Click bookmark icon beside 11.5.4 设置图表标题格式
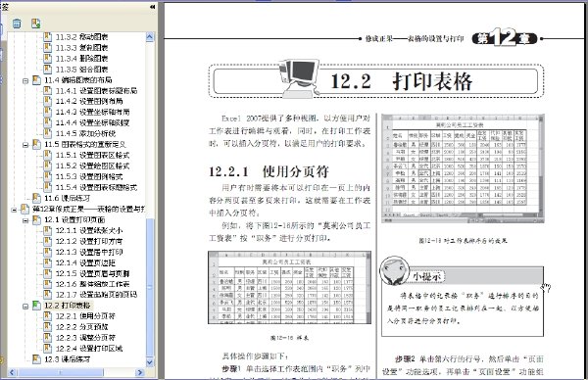The width and height of the screenshot is (588, 380). 48,187
